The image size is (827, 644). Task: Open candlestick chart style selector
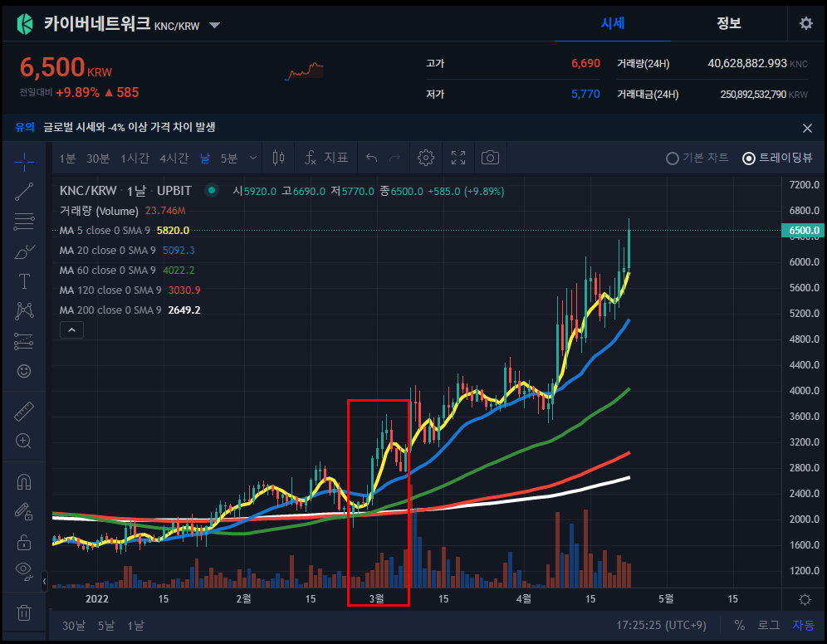point(278,158)
